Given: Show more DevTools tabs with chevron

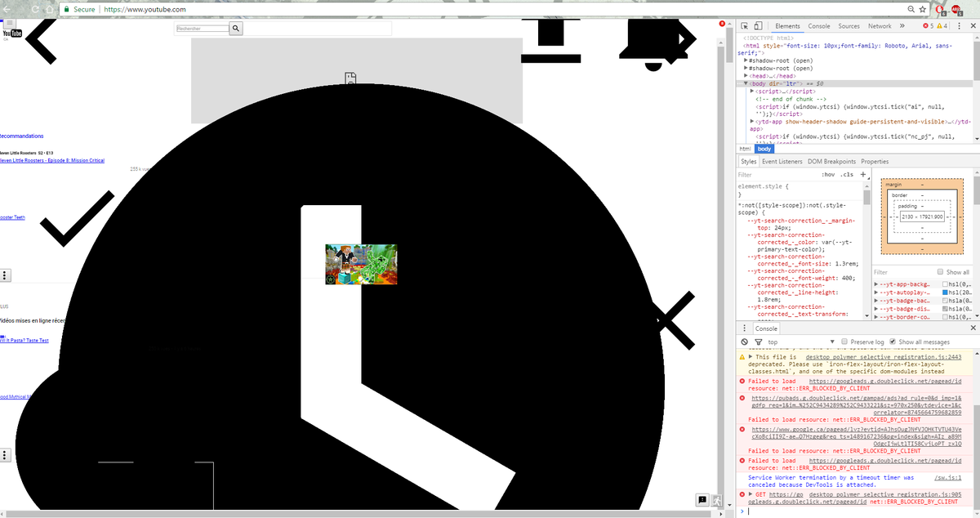Looking at the screenshot, I should click(x=902, y=26).
